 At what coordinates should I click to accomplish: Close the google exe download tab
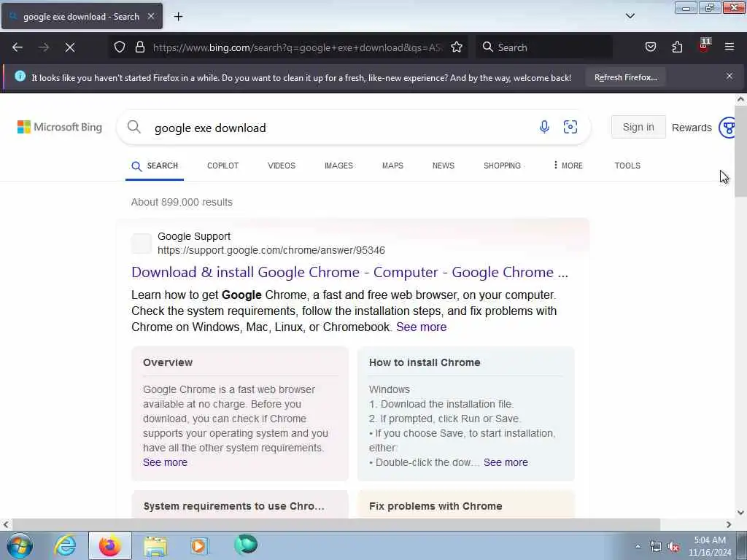151,16
